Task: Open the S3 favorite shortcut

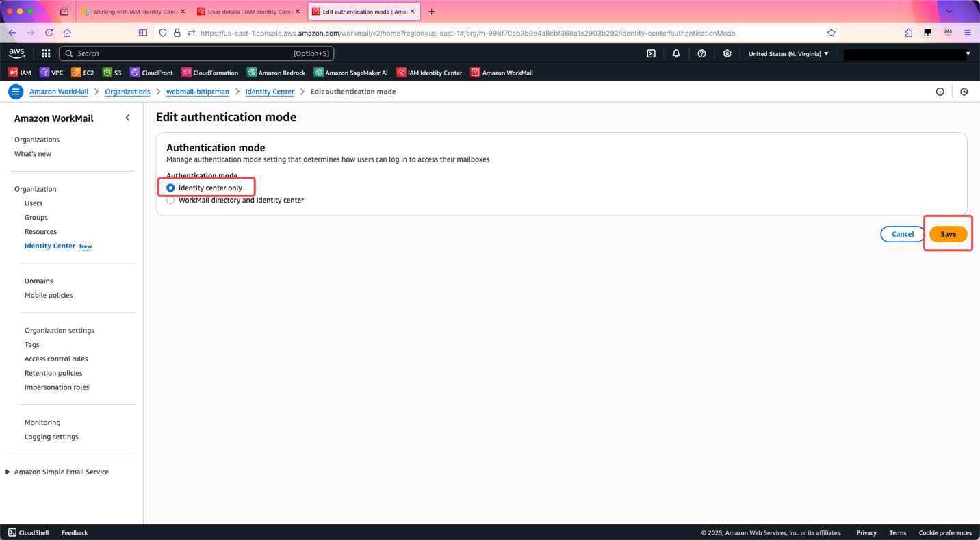Action: pyautogui.click(x=112, y=73)
